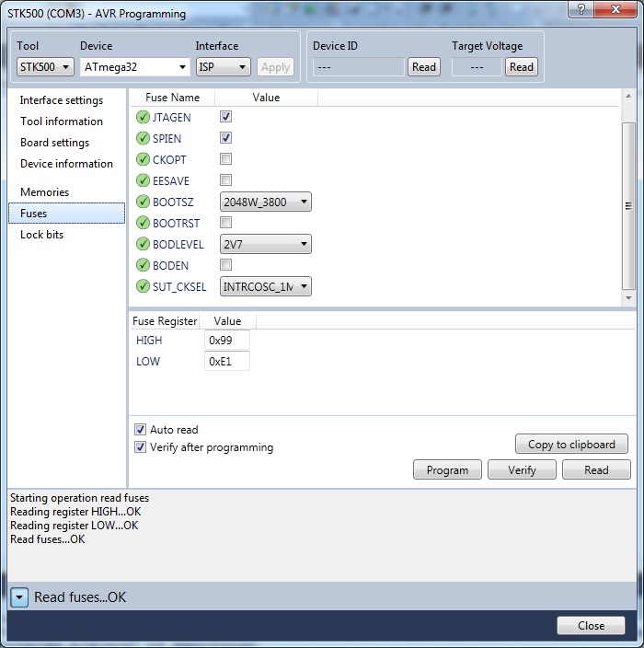Screen dimensions: 644x648
Task: Enable the BODEN fuse checkbox
Action: (x=225, y=264)
